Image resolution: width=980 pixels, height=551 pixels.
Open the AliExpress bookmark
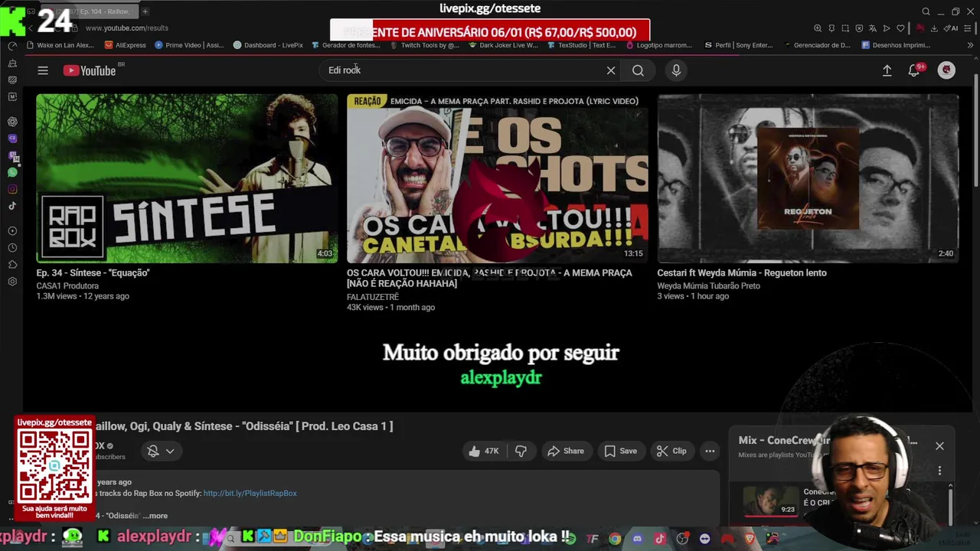tap(125, 45)
